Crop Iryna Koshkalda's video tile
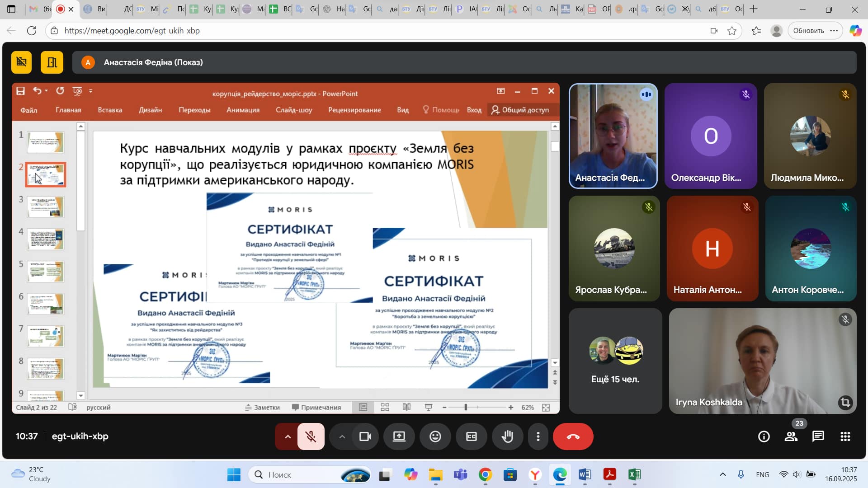This screenshot has height=488, width=868. point(845,402)
